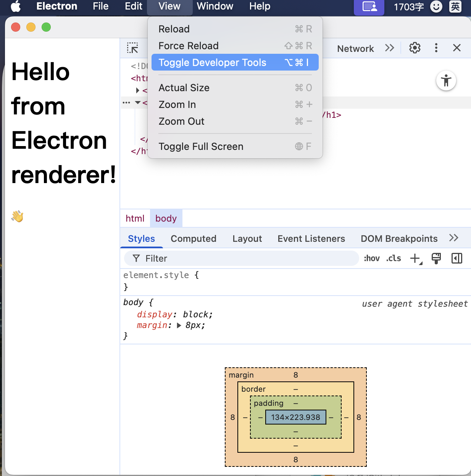Screen dimensions: 471x476
Task: Toggle :hov element state panel
Action: point(372,258)
